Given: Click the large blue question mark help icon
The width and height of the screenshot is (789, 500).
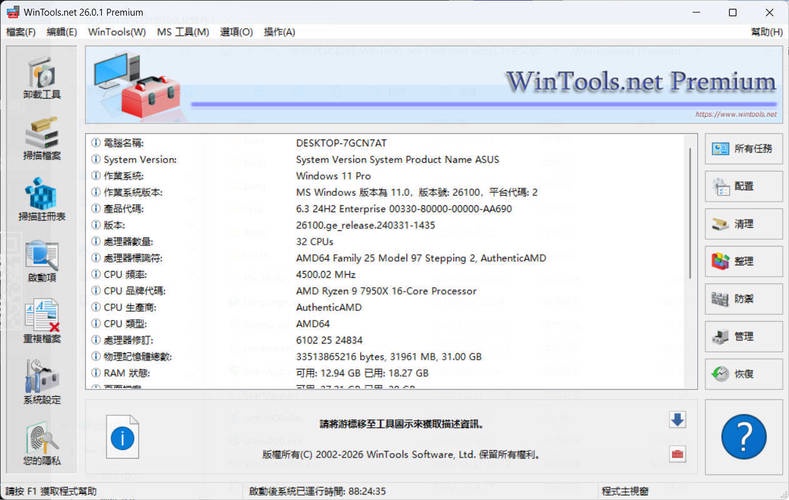Looking at the screenshot, I should (743, 437).
